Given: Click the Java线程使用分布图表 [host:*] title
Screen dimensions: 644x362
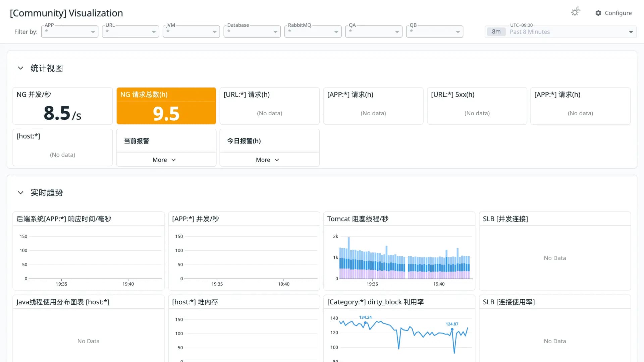Looking at the screenshot, I should (x=63, y=302).
